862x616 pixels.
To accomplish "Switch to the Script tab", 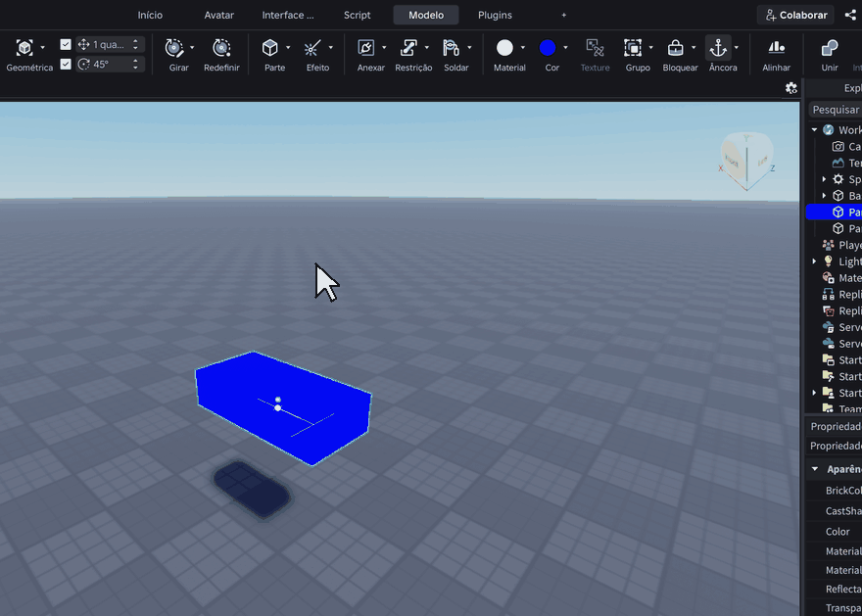I will (x=357, y=15).
